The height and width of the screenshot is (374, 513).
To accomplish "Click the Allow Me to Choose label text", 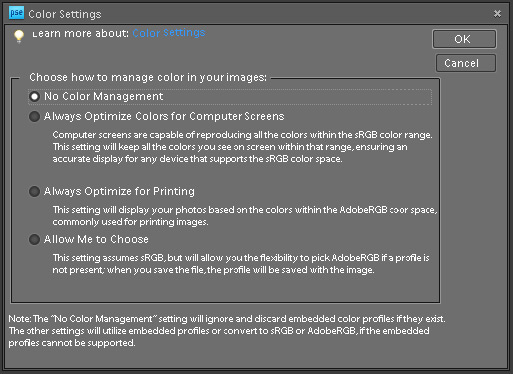I will (x=96, y=239).
